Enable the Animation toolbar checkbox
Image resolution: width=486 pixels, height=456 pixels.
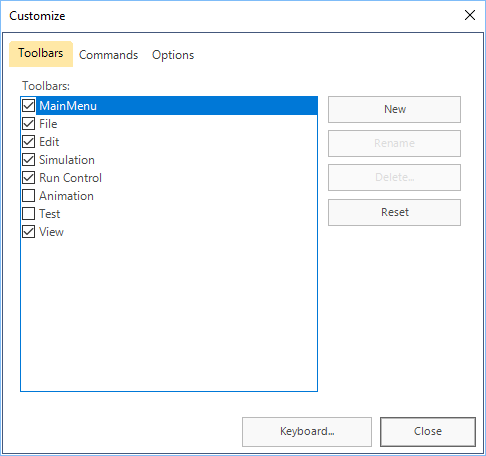[x=29, y=196]
